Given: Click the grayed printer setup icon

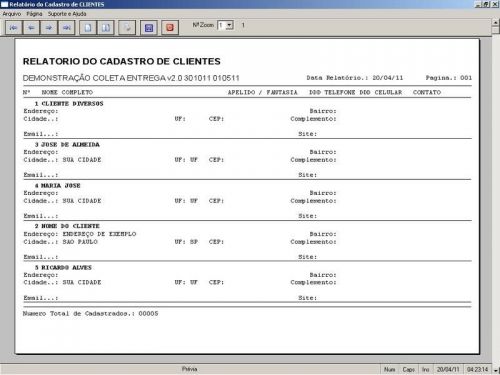Looking at the screenshot, I should tap(127, 28).
